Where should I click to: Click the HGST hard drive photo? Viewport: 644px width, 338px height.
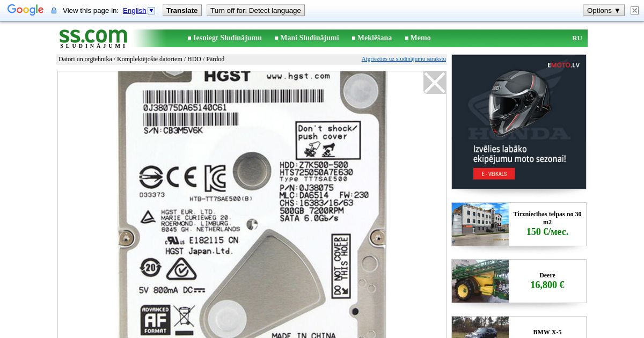[x=252, y=204]
